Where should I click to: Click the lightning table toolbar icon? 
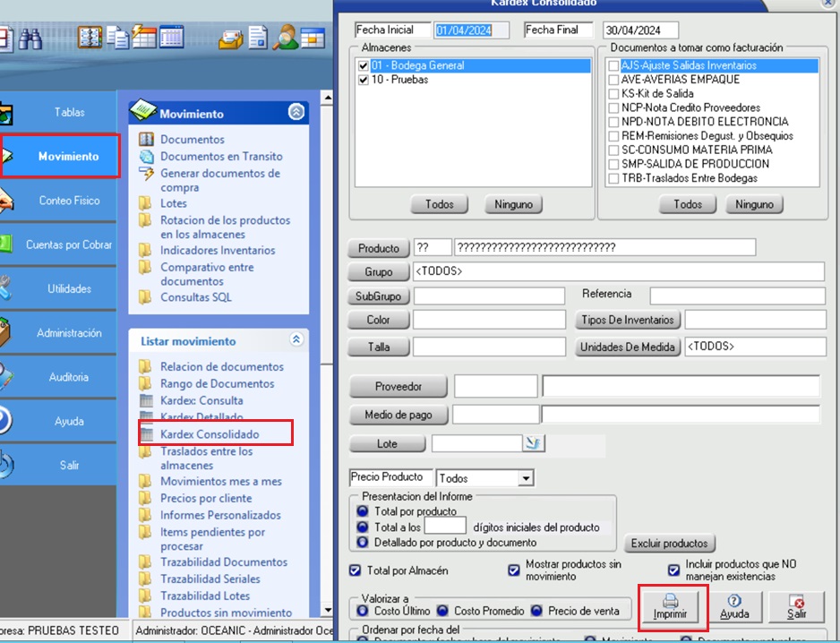(144, 38)
